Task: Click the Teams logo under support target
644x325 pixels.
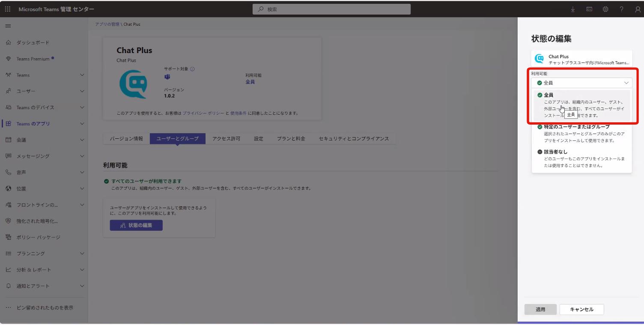Action: [167, 77]
